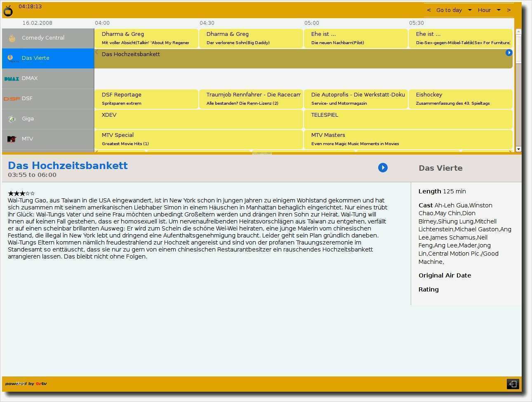Open Ehe ist ... episode 'Die neuen Nachbarn'

pos(356,38)
